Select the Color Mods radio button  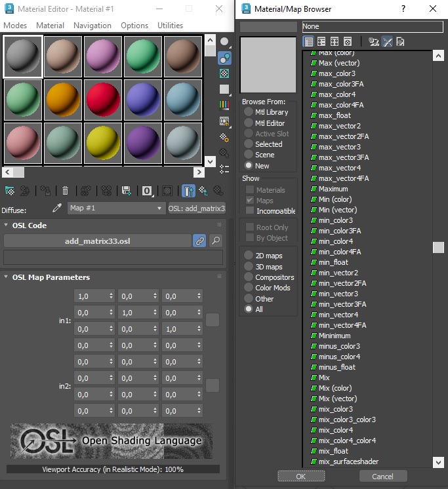click(x=249, y=288)
